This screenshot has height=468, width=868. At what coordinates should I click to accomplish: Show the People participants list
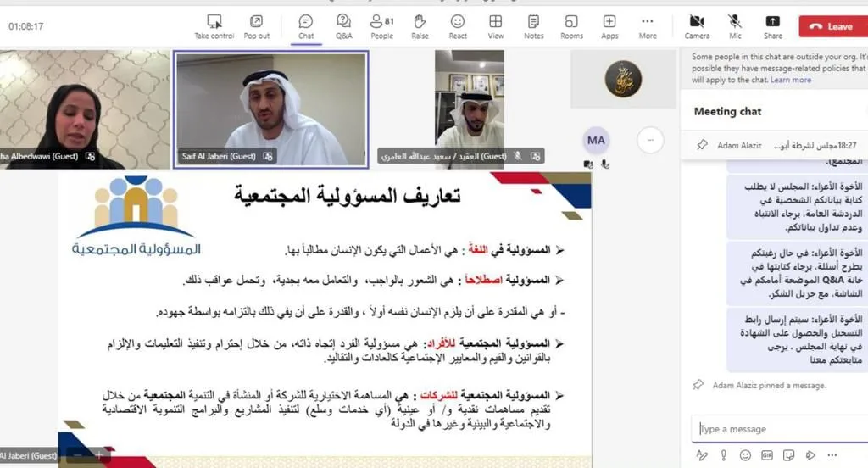coord(381,25)
